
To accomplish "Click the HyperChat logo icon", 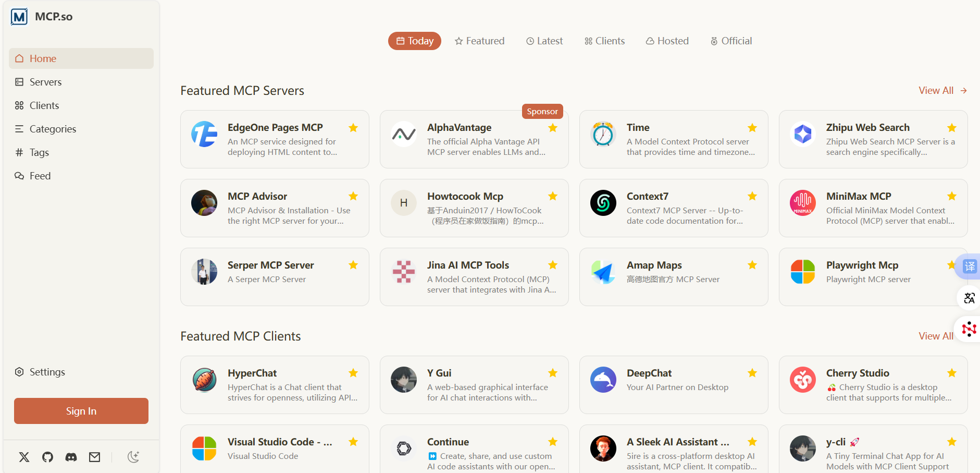I will pyautogui.click(x=204, y=380).
